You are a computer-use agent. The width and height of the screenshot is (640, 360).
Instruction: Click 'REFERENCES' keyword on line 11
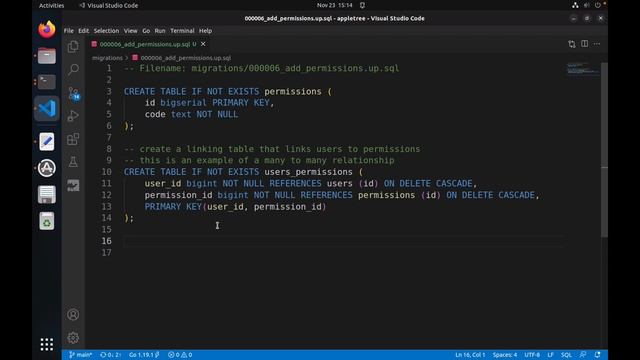(295, 183)
